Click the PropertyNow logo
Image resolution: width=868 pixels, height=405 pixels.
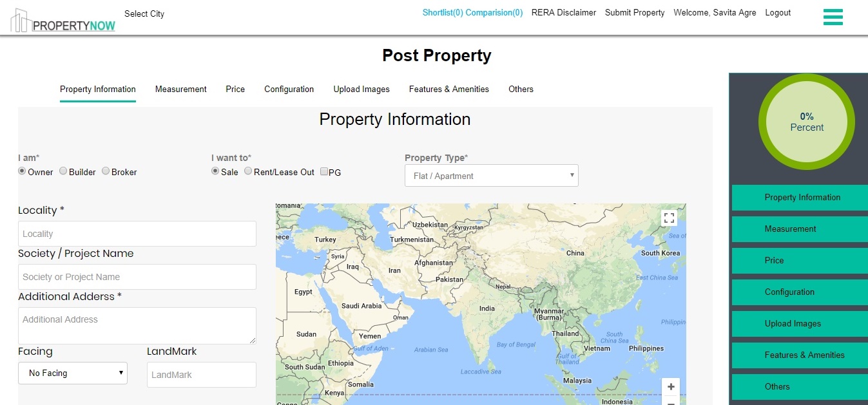coord(63,21)
